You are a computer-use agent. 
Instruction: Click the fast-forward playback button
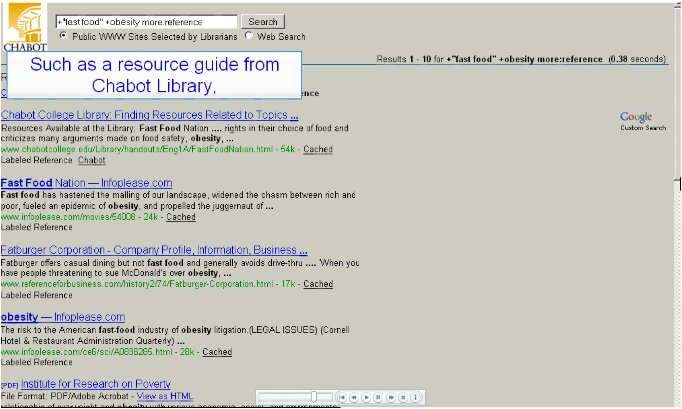[391, 397]
